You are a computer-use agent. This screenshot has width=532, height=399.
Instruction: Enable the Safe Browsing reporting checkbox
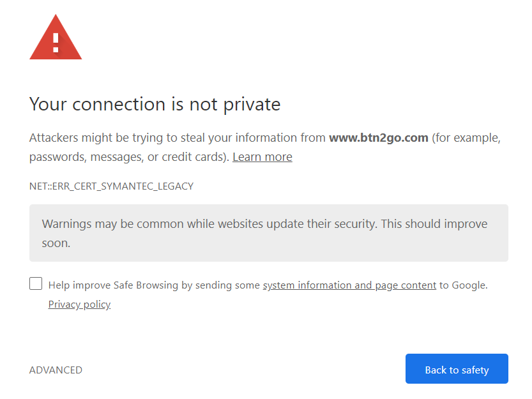tap(36, 283)
